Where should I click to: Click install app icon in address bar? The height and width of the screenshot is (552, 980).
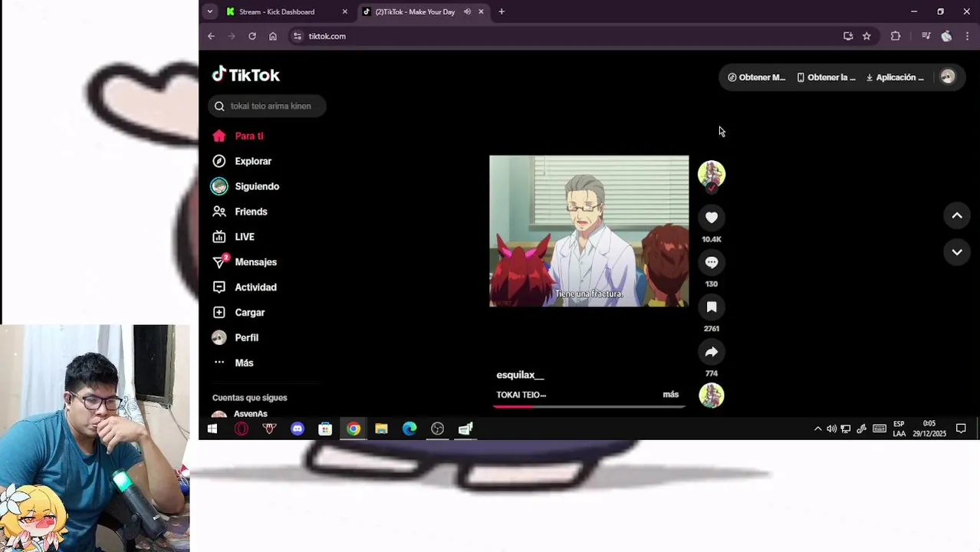(848, 36)
